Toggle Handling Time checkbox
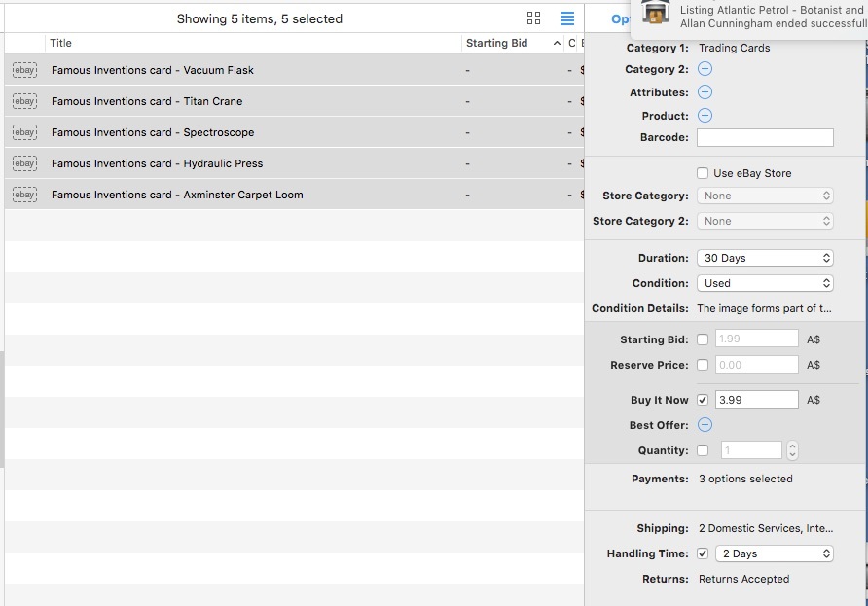 [703, 553]
